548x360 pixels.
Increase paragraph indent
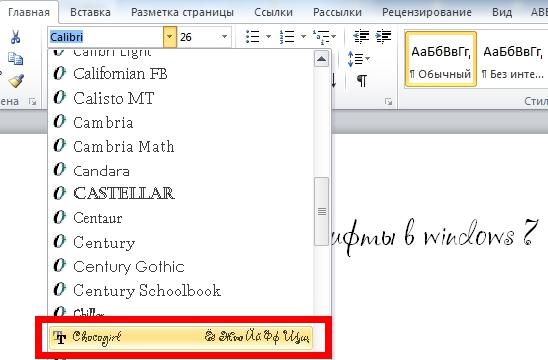point(383,36)
